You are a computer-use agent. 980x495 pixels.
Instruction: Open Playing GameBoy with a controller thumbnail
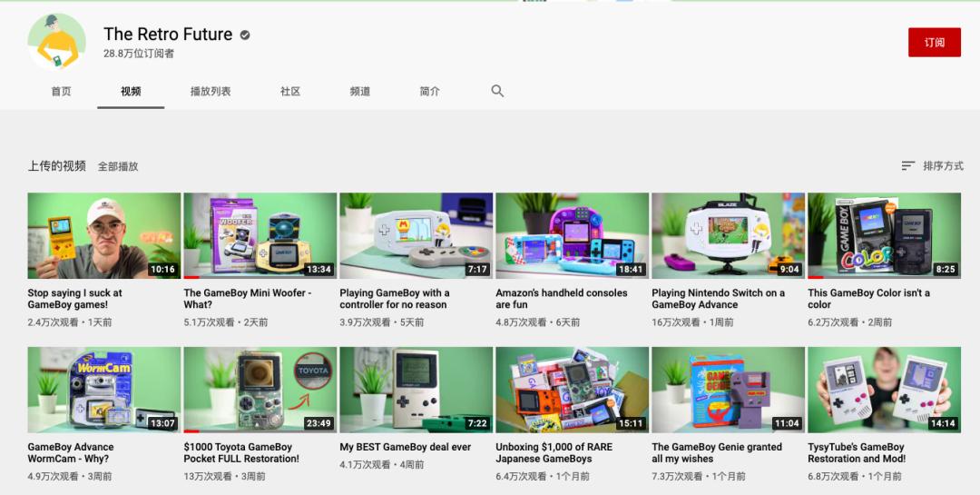pos(416,235)
